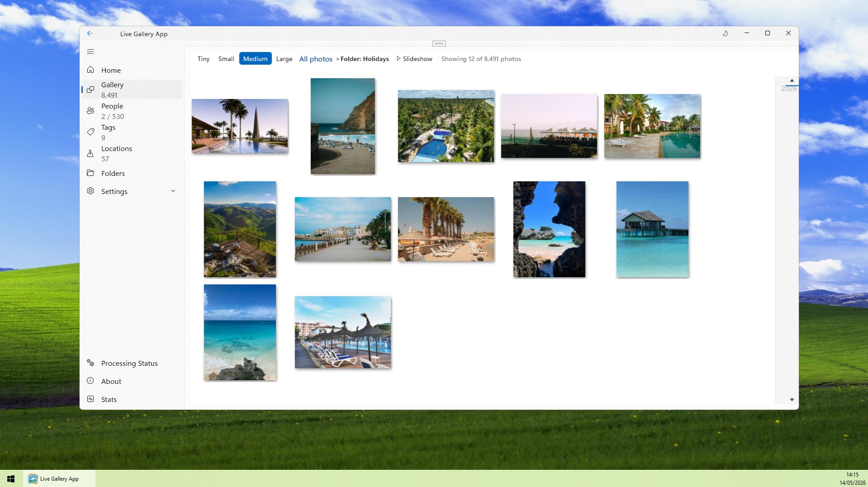Open the aerial resort pool photo
This screenshot has height=487, width=868.
tap(446, 126)
